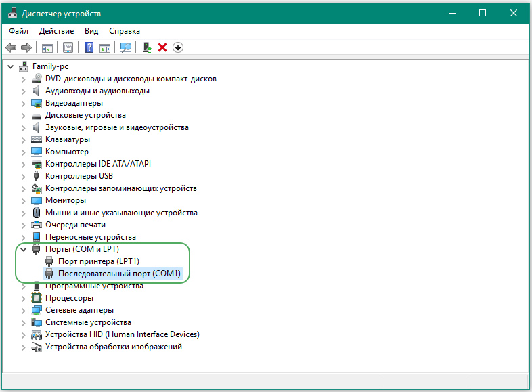Select Мыши и иные указывающие устройства
The image size is (532, 392).
[121, 213]
